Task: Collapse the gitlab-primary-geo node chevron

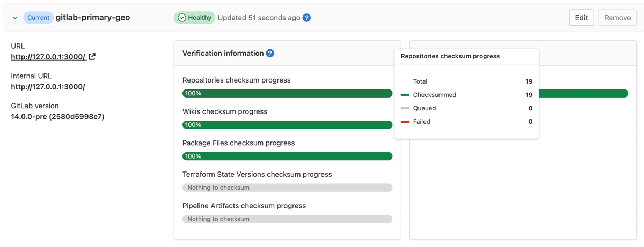Action: (15, 18)
